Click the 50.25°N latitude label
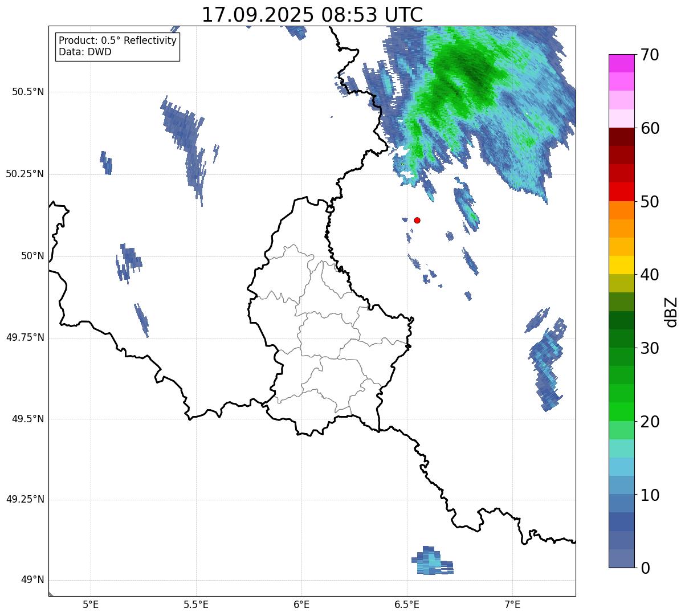The image size is (685, 616). (25, 174)
